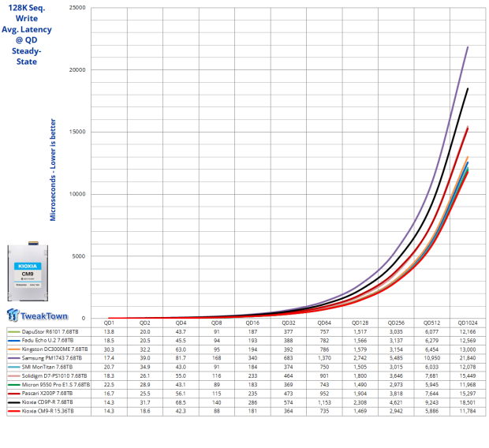Click the TweakTown logo
This screenshot has height=448, width=489.
click(x=37, y=315)
